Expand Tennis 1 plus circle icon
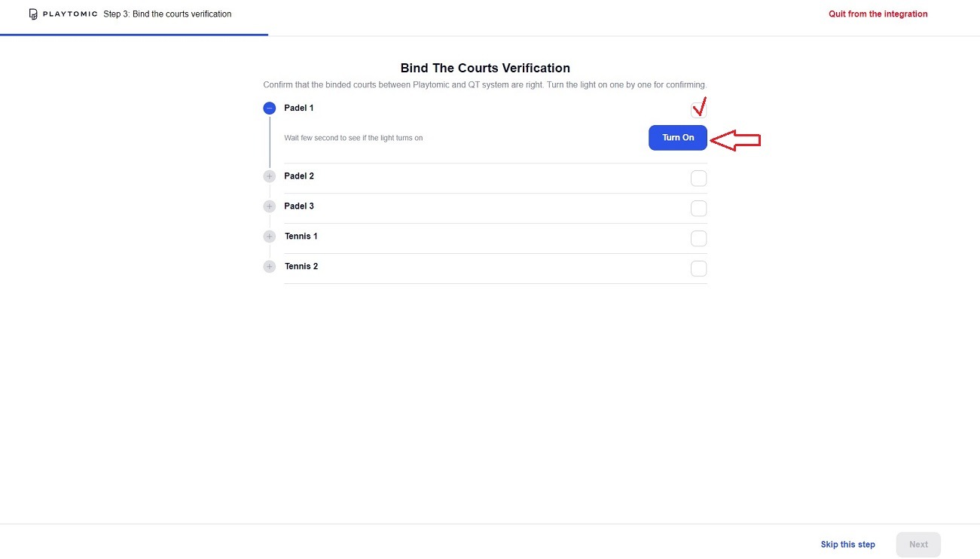Image resolution: width=980 pixels, height=559 pixels. coord(270,237)
